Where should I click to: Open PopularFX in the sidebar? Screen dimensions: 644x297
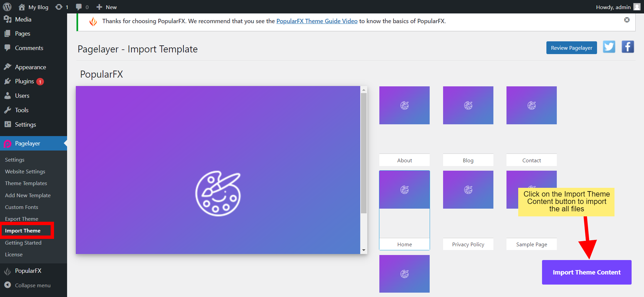[28, 271]
